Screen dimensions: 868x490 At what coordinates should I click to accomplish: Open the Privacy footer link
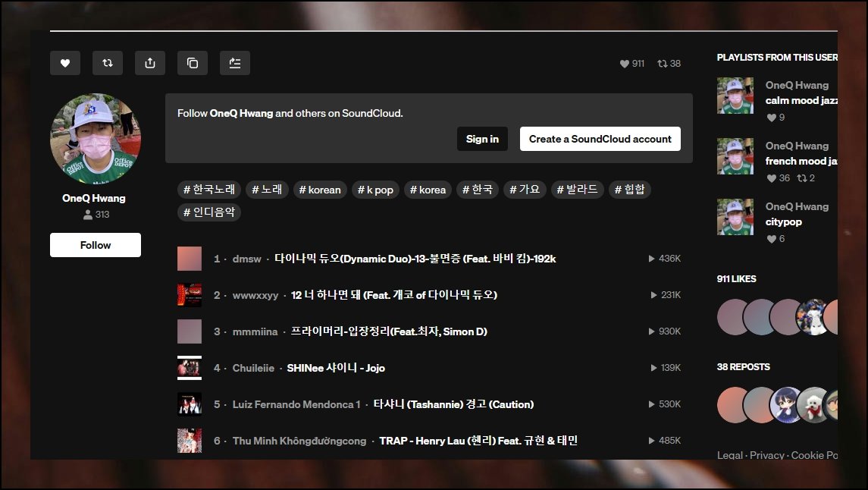[766, 455]
